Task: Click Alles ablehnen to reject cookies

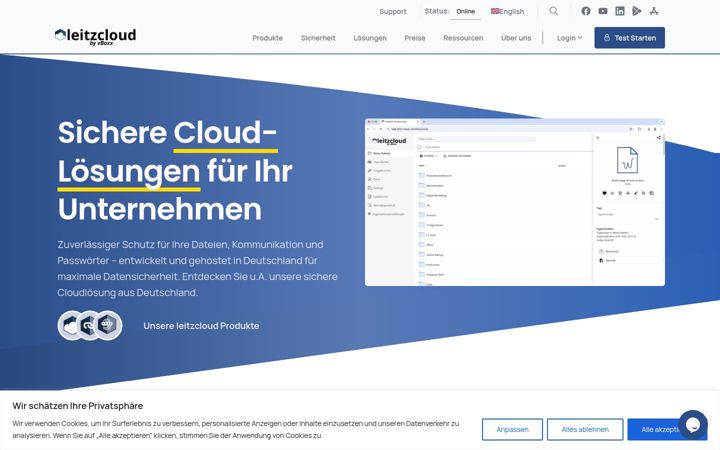Action: (x=585, y=429)
